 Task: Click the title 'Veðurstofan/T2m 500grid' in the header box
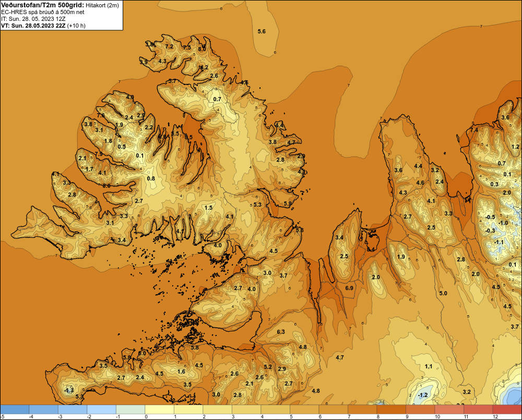(42, 5)
